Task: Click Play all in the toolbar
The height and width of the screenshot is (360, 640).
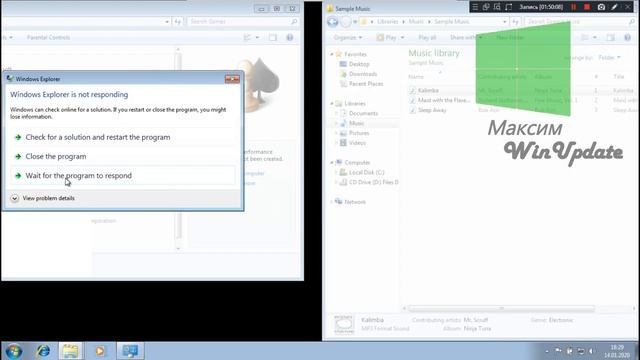Action: click(427, 38)
